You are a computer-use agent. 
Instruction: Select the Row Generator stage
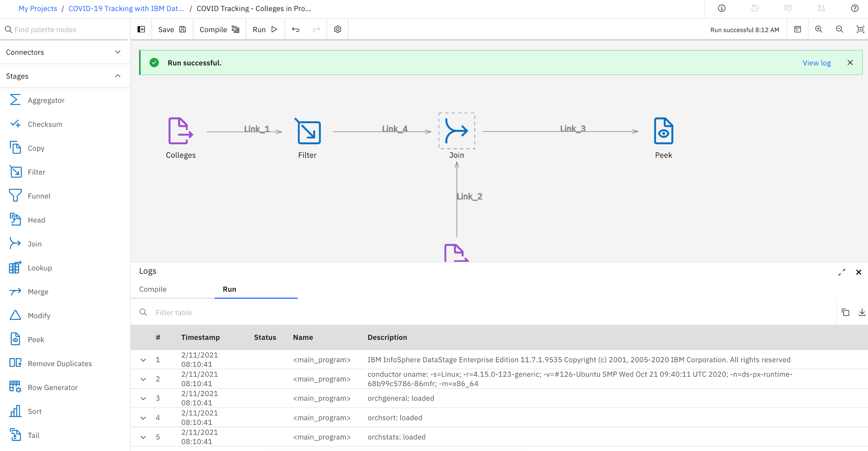pos(53,387)
